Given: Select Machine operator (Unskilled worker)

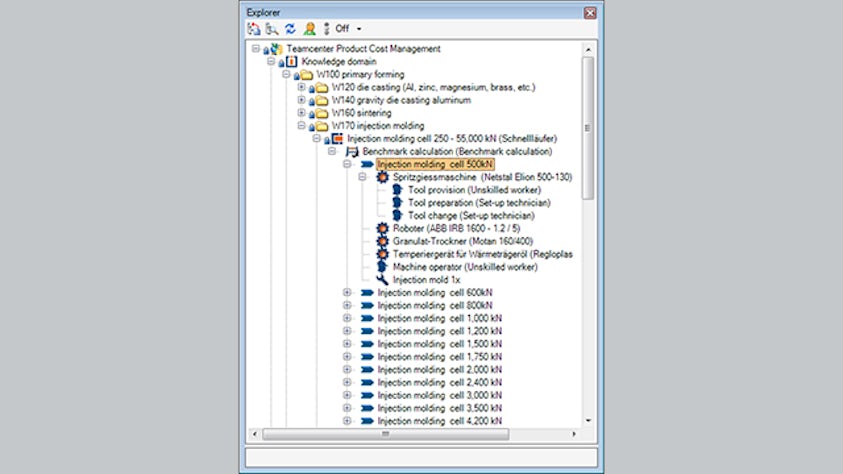Looking at the screenshot, I should [465, 268].
